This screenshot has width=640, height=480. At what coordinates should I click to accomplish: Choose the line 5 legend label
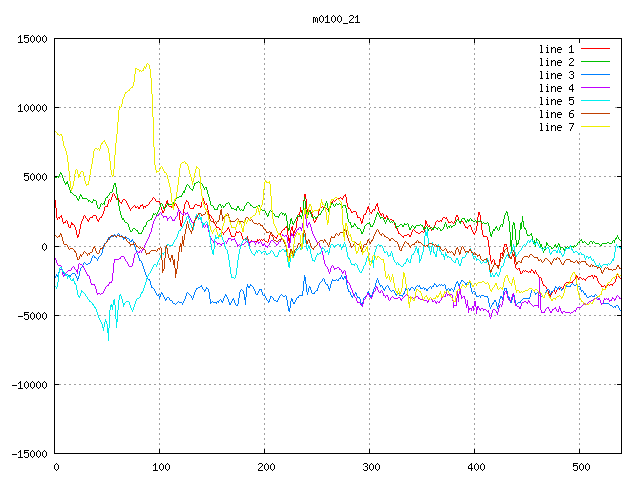pyautogui.click(x=557, y=101)
